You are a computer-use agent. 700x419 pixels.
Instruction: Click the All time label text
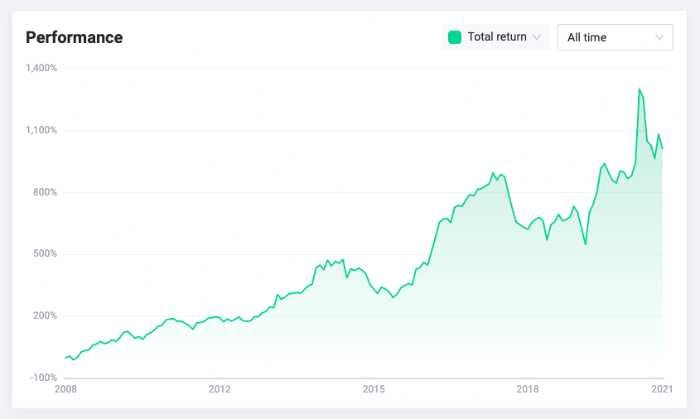click(587, 37)
